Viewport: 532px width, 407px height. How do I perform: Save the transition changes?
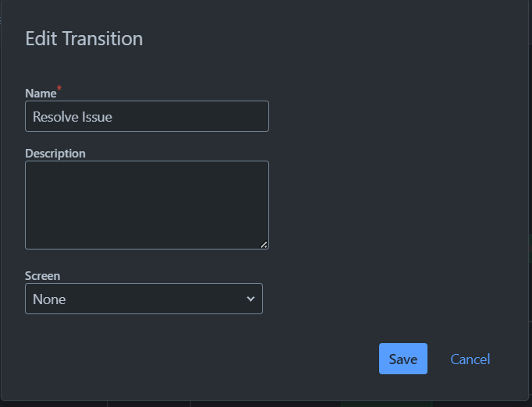point(403,359)
